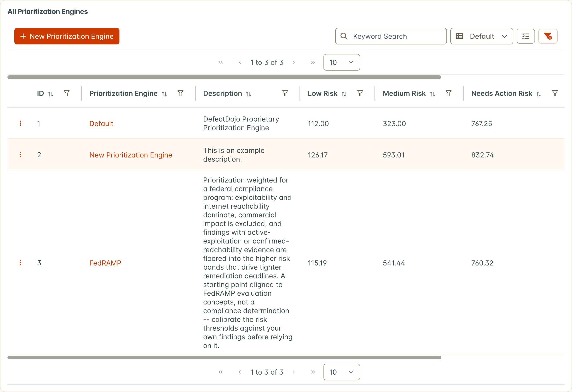Go to previous page in bottom pagination
The width and height of the screenshot is (572, 392).
[240, 372]
